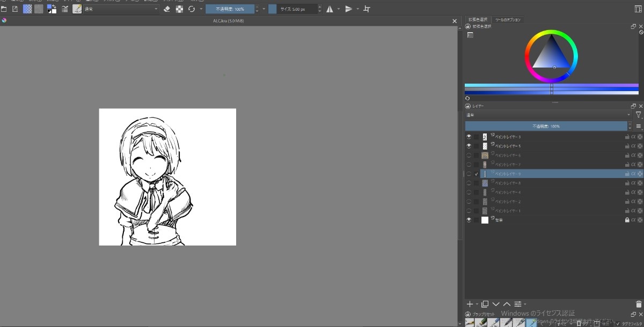Image resolution: width=644 pixels, height=327 pixels.
Task: Uncheck the checkbox on ペイントレイヤー 9
Action: tap(476, 174)
